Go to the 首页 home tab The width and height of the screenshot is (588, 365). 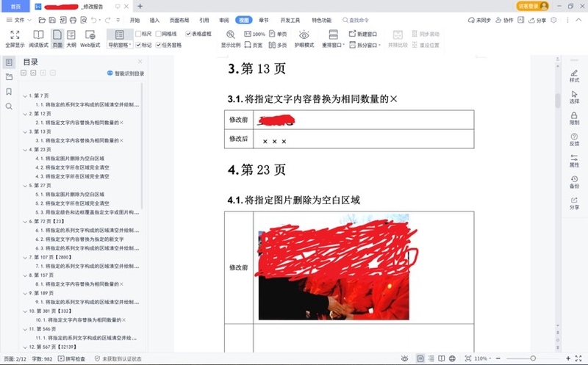pyautogui.click(x=15, y=7)
